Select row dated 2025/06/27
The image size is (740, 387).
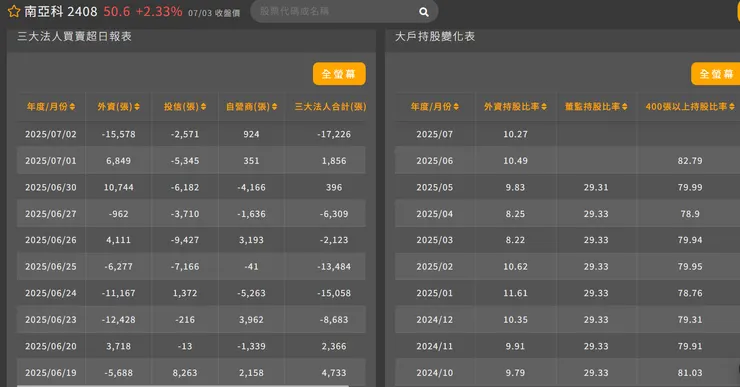tap(191, 214)
